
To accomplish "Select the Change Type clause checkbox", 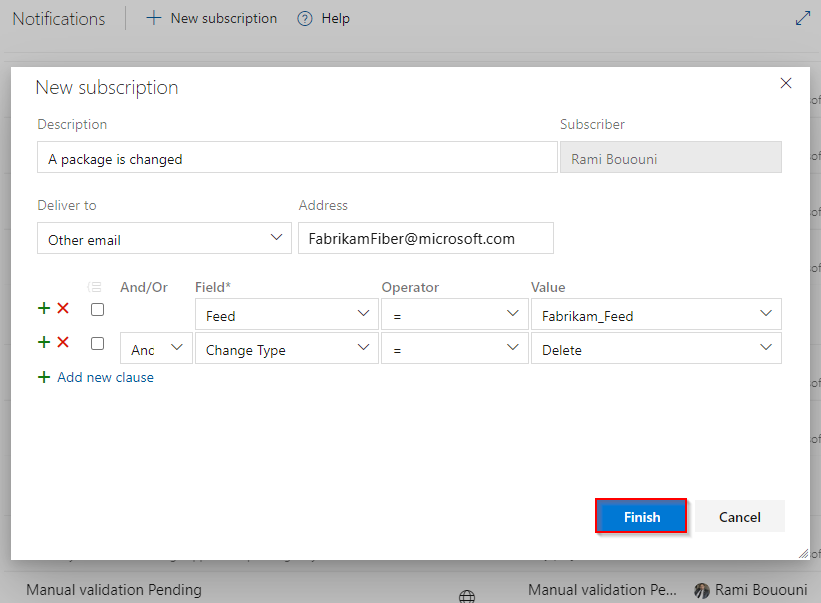I will click(96, 343).
